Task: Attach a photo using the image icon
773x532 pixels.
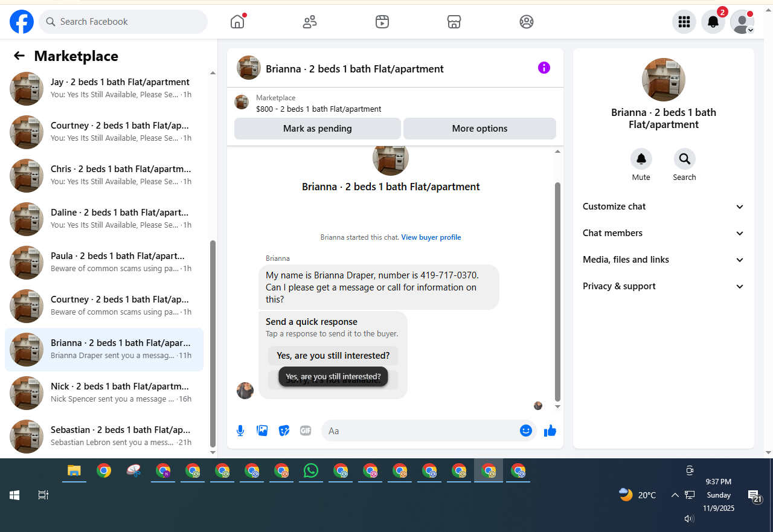Action: (262, 431)
